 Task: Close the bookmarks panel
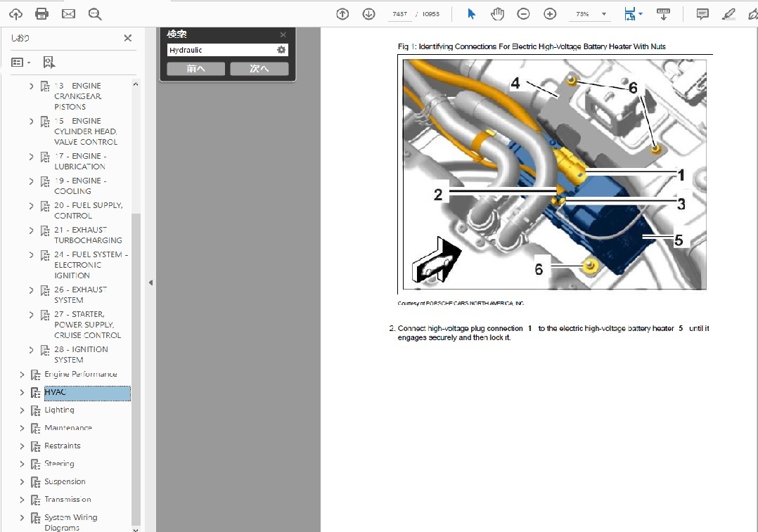click(128, 38)
